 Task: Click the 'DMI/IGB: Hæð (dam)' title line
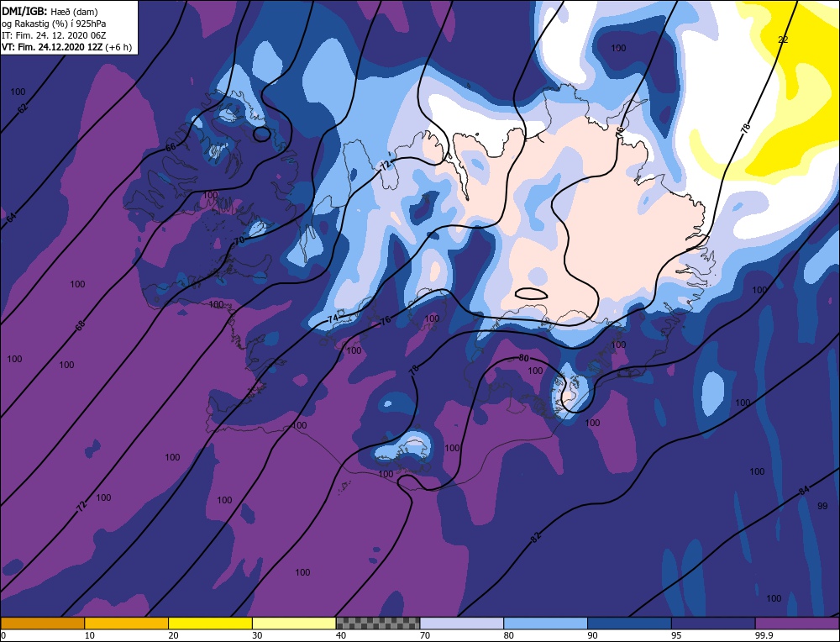[x=50, y=11]
